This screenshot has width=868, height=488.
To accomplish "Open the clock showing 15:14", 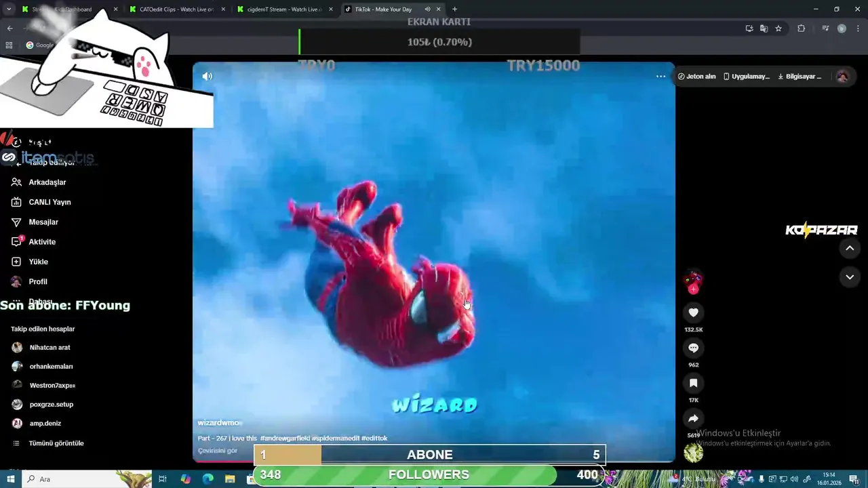I will pos(829,479).
